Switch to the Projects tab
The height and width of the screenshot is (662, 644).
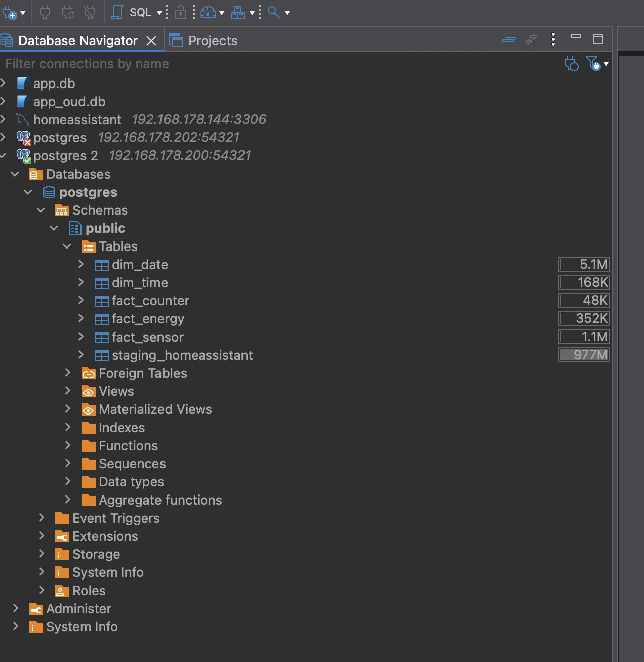pyautogui.click(x=204, y=41)
